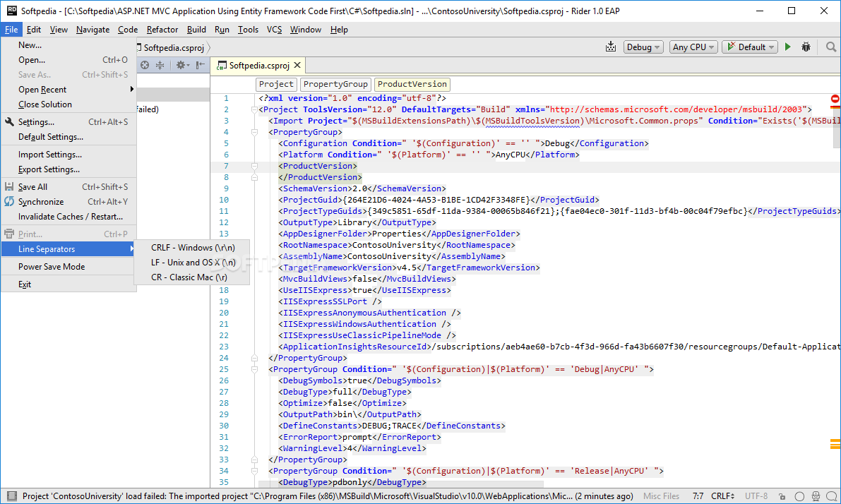Choose CRLF - Windows line separator
This screenshot has height=504, width=841.
[193, 248]
